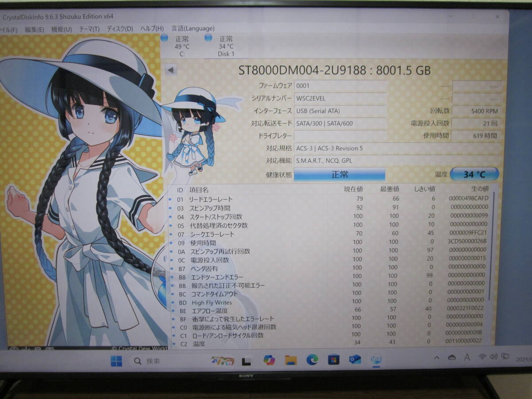Open the Wi-Fi network tray icon
Screen dimensions: 532x399
482,357
